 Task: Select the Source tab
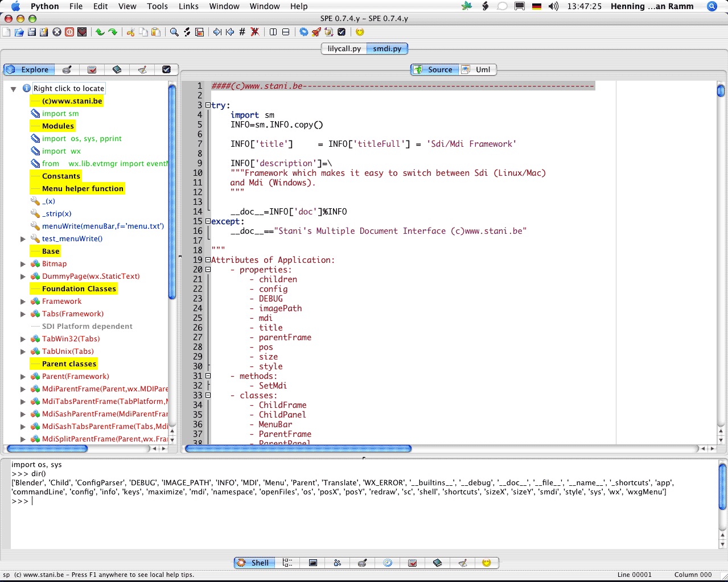click(435, 69)
